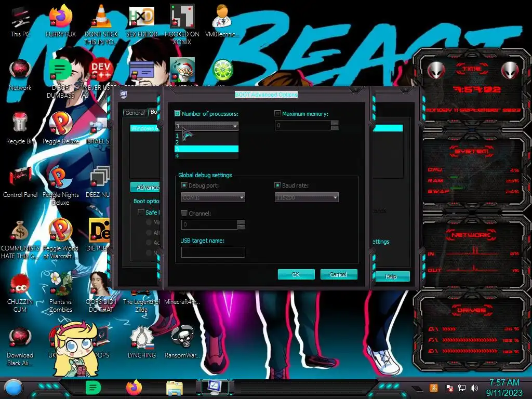Open Firefox from the taskbar
This screenshot has width=532, height=399.
tap(134, 388)
